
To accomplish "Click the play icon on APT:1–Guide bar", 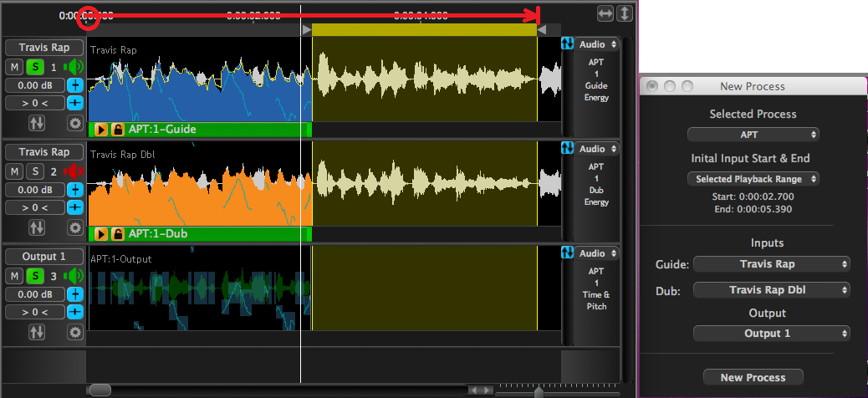I will coord(101,130).
